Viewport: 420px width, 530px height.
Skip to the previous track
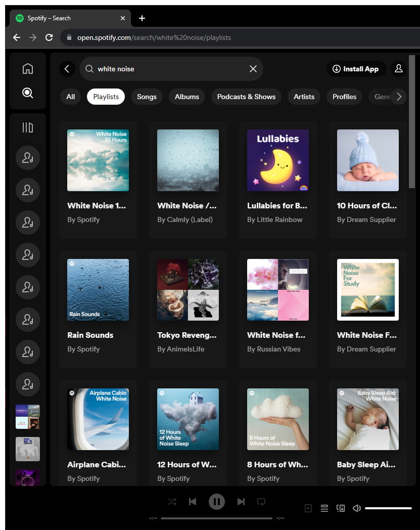[193, 502]
